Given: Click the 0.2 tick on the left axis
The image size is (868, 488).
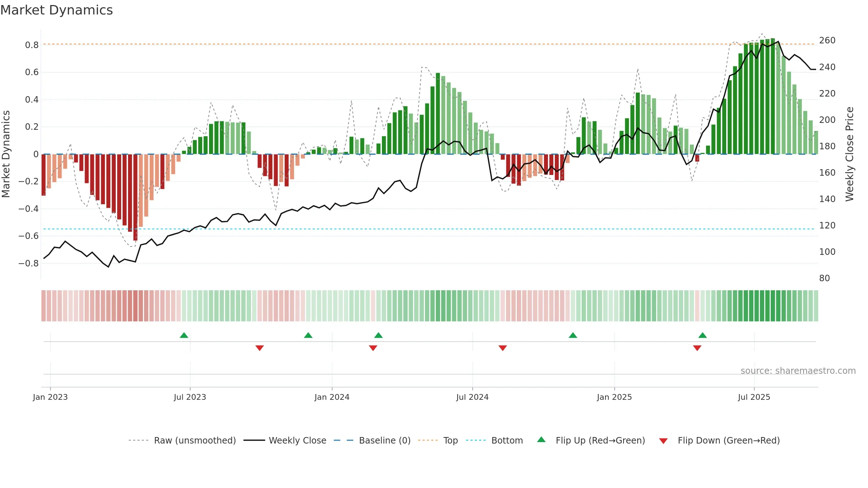Looking at the screenshot, I should 32,127.
